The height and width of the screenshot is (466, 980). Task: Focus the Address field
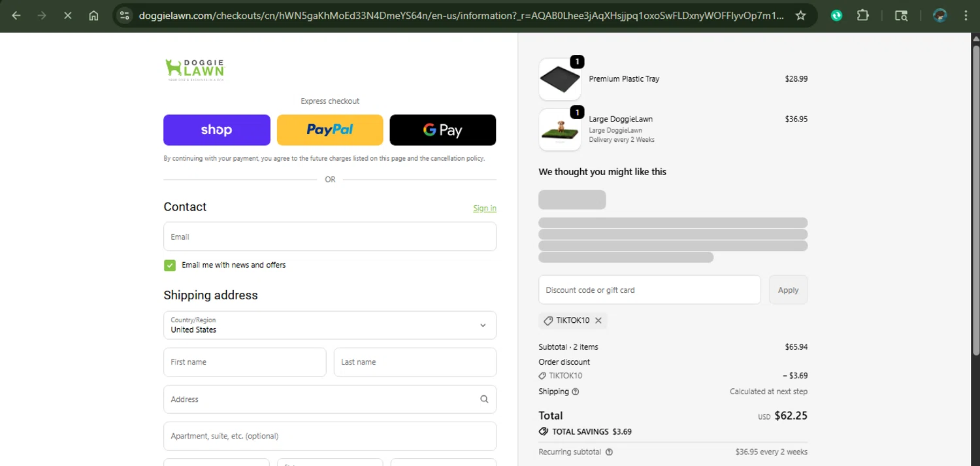(330, 399)
